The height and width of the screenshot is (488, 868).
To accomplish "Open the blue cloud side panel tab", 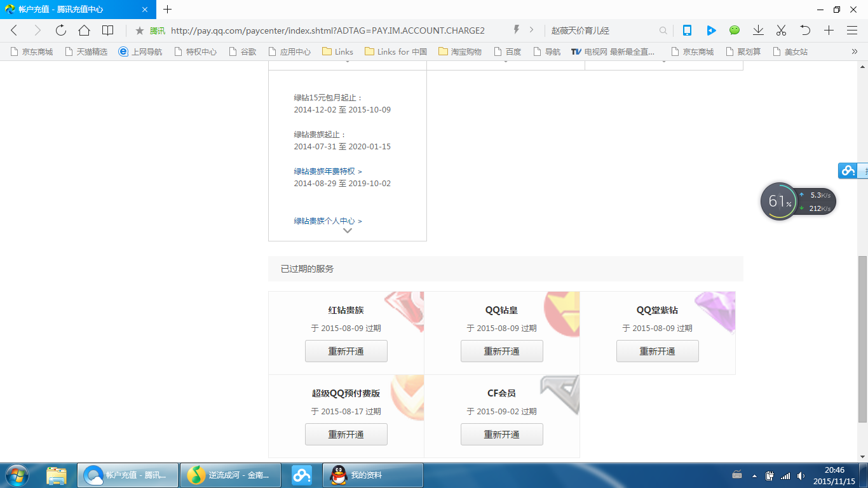I will (853, 170).
